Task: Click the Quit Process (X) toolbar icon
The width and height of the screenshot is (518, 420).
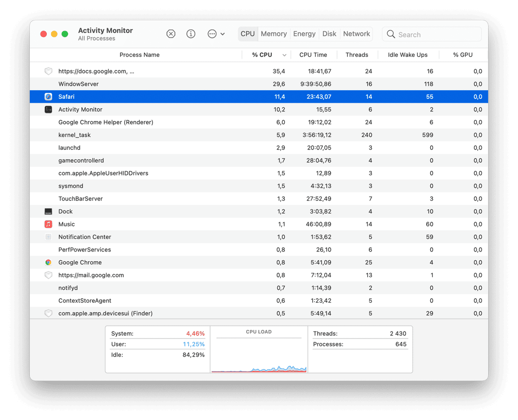Action: (171, 34)
